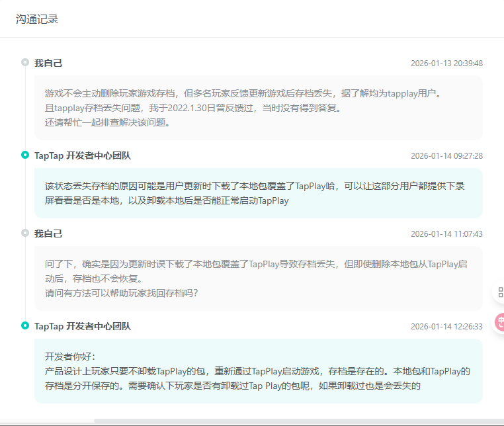The height and width of the screenshot is (426, 504).
Task: Click the teal timeline dot beside the 12:26:33 reply
Action: 25,326
